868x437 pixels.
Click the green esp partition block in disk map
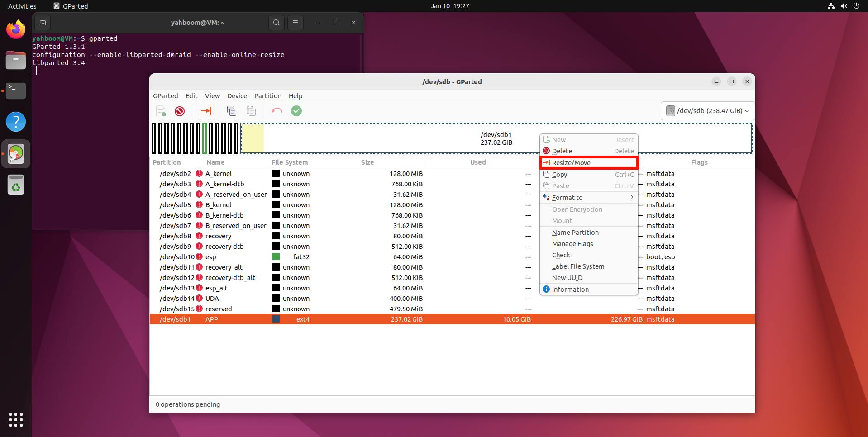click(205, 138)
